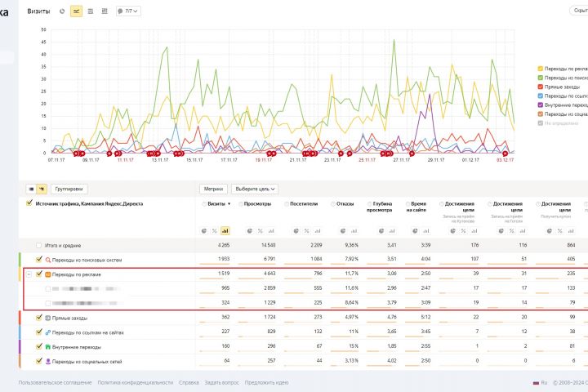Select the Отказы column radio button
This screenshot has height=392, width=588.
pos(333,204)
